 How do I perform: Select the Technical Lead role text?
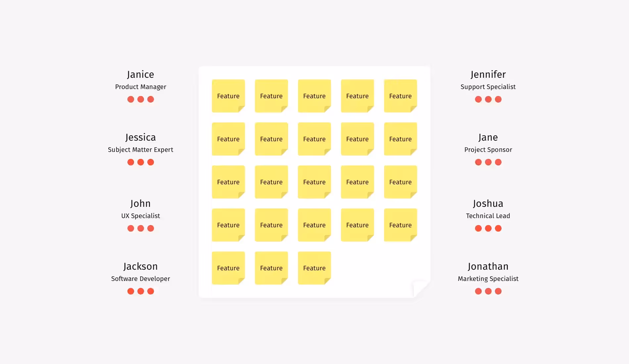point(488,216)
